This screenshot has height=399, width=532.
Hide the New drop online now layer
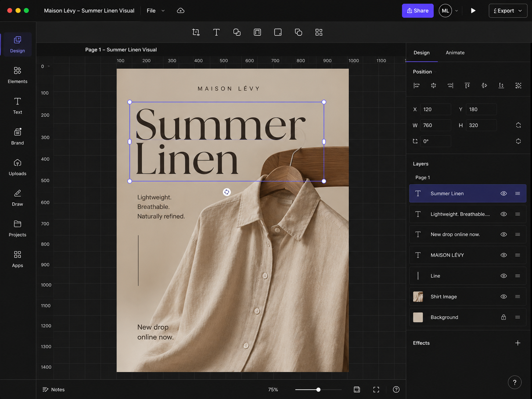[504, 234]
